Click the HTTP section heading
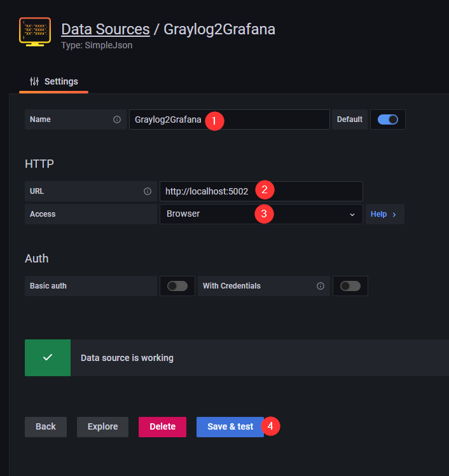 pyautogui.click(x=39, y=164)
